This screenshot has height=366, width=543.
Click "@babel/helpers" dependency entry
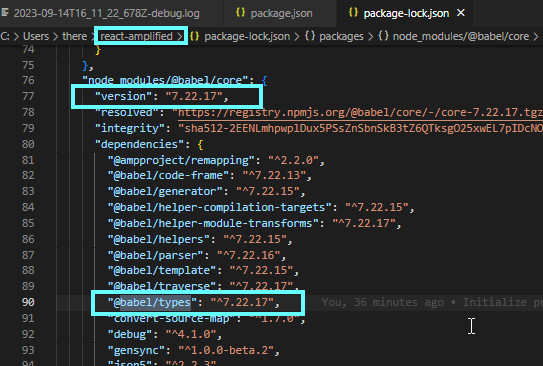coord(200,239)
